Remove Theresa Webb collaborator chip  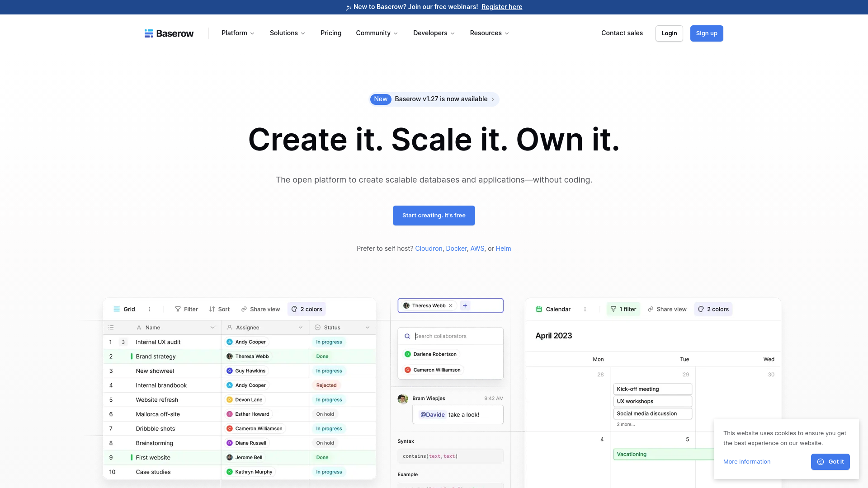451,305
